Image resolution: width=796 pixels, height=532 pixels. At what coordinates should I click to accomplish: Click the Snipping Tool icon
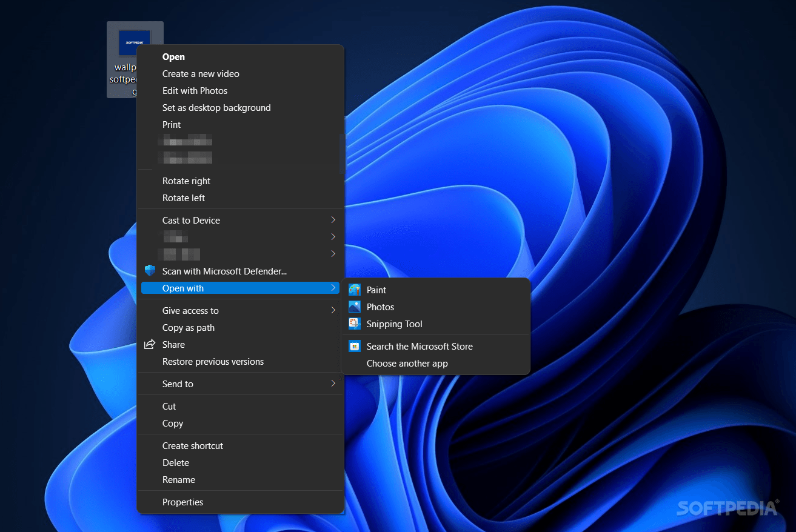pos(355,324)
